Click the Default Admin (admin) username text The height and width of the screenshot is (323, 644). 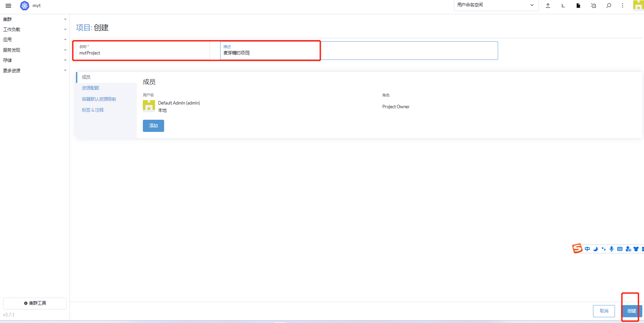point(179,103)
